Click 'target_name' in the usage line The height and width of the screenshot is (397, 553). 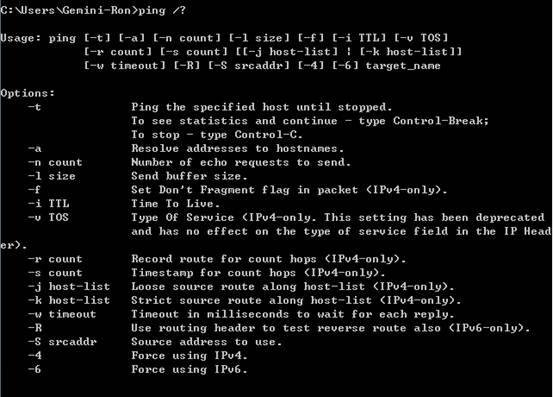click(x=403, y=66)
